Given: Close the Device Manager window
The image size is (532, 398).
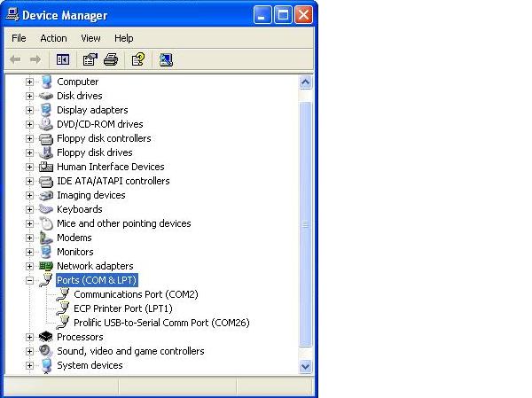Looking at the screenshot, I should point(303,15).
